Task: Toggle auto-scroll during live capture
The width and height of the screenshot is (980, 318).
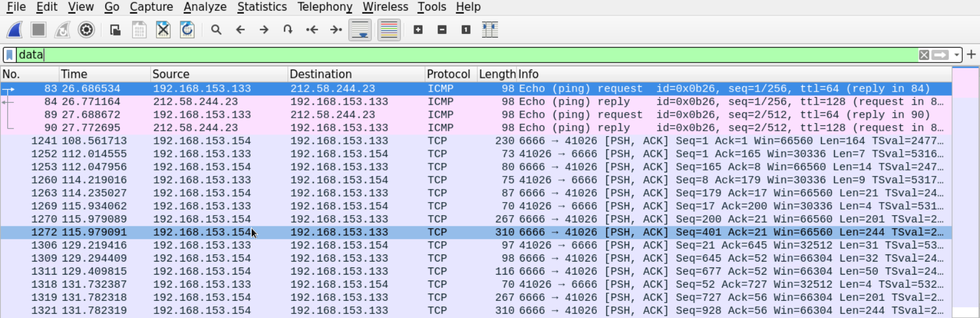Action: click(x=360, y=30)
